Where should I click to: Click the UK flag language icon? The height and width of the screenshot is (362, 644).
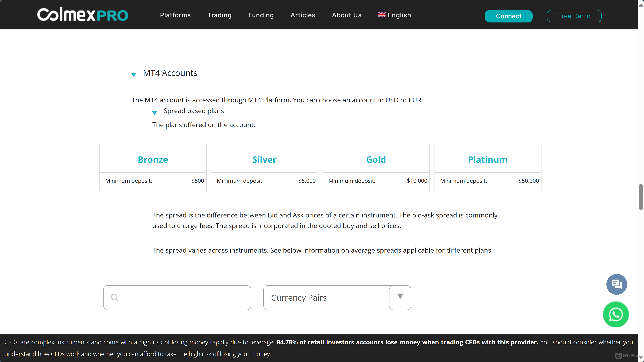[382, 15]
